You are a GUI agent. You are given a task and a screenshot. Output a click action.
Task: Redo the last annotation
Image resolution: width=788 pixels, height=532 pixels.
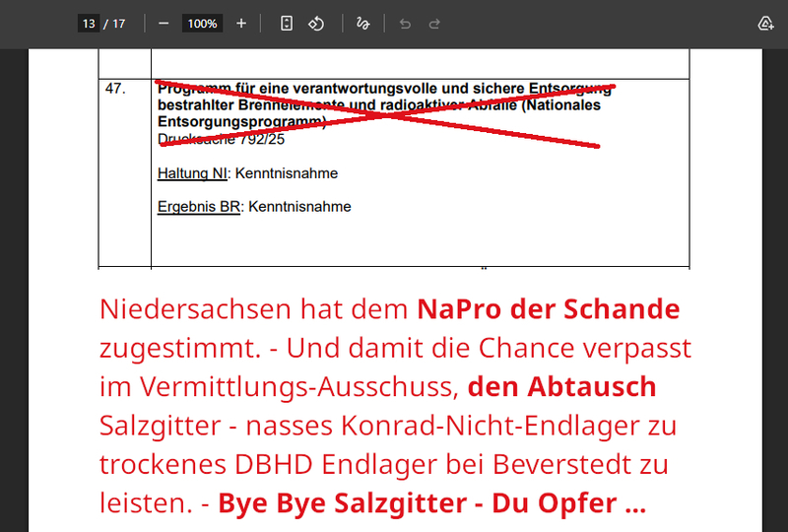pos(434,24)
